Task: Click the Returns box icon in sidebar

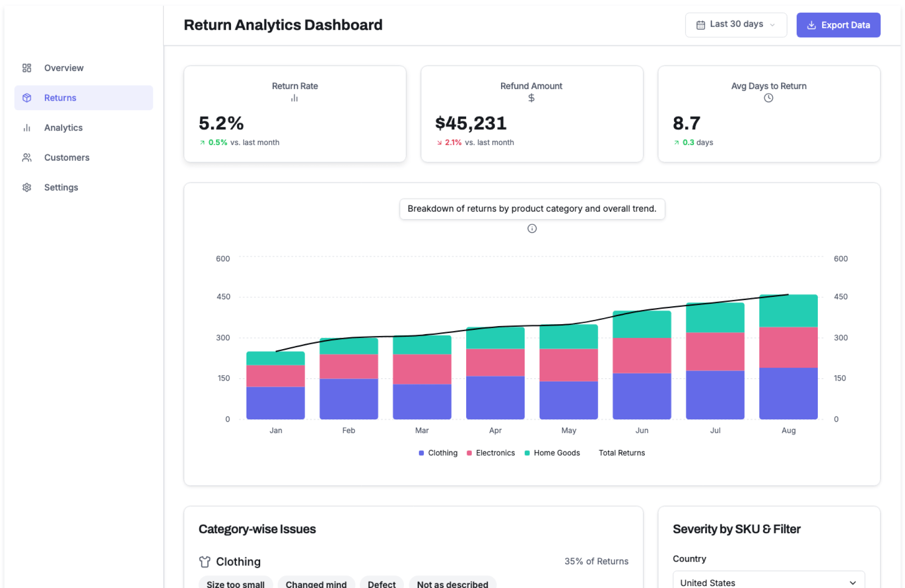Action: (x=27, y=98)
